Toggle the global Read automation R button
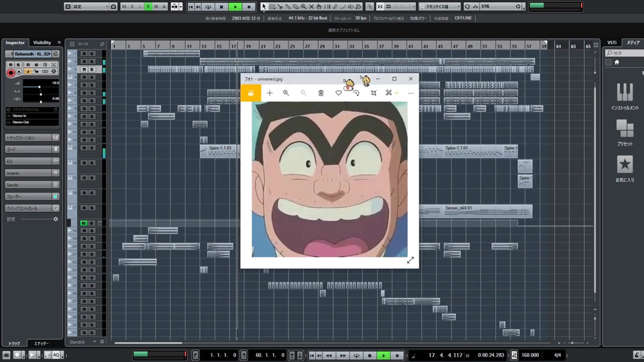This screenshot has width=644, height=362. pos(148,6)
